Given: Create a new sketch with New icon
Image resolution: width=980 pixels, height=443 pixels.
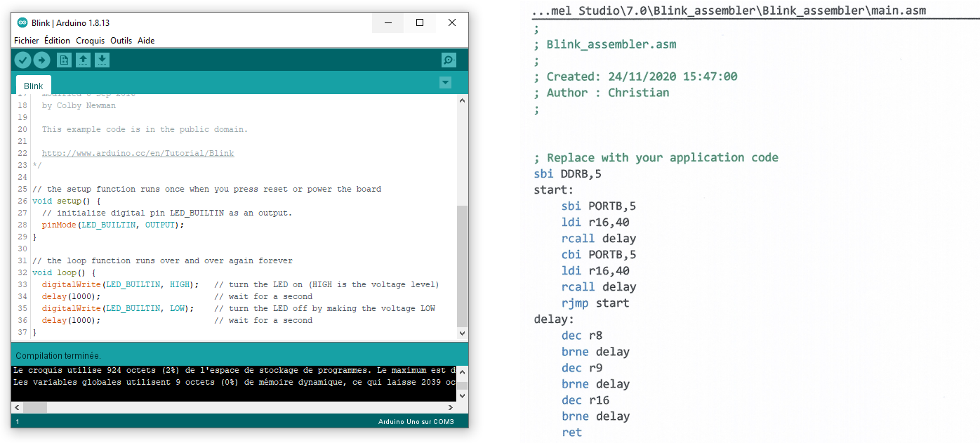Looking at the screenshot, I should tap(64, 60).
